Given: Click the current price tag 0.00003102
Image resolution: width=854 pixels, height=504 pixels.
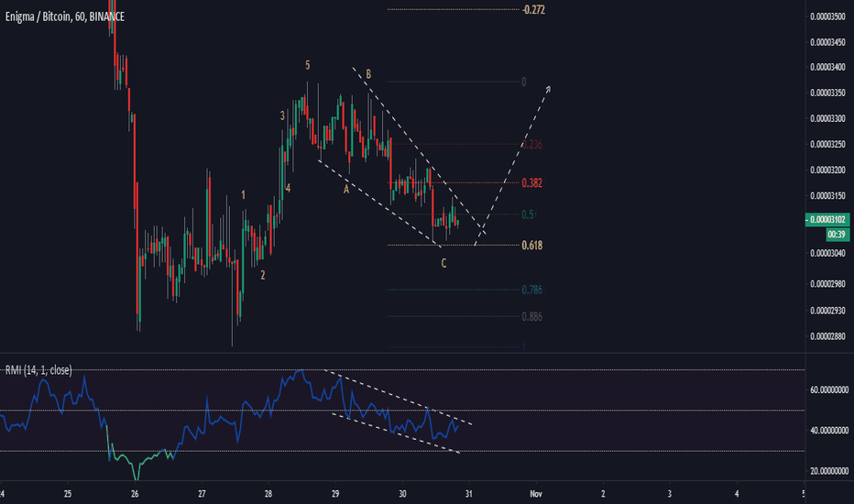Looking at the screenshot, I should pyautogui.click(x=827, y=220).
